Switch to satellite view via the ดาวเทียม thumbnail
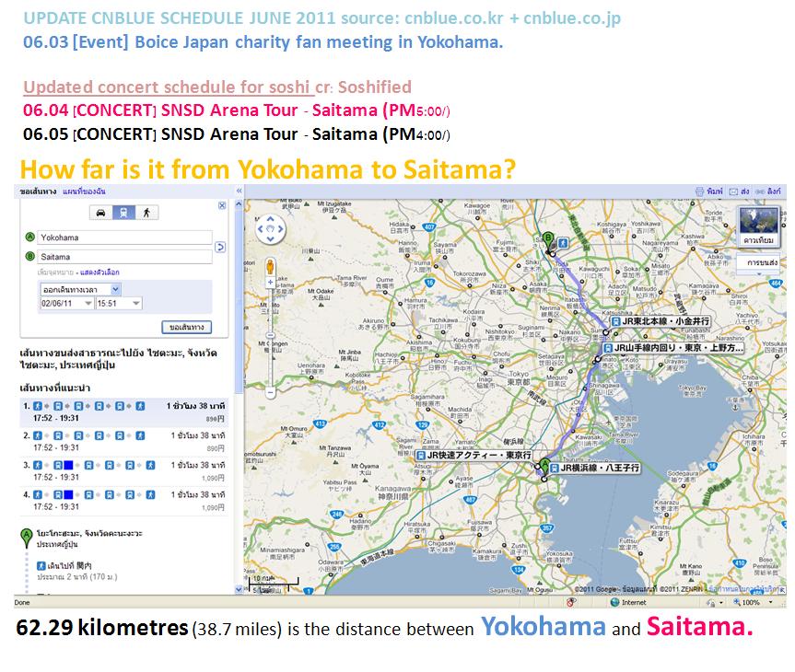 pyautogui.click(x=758, y=226)
